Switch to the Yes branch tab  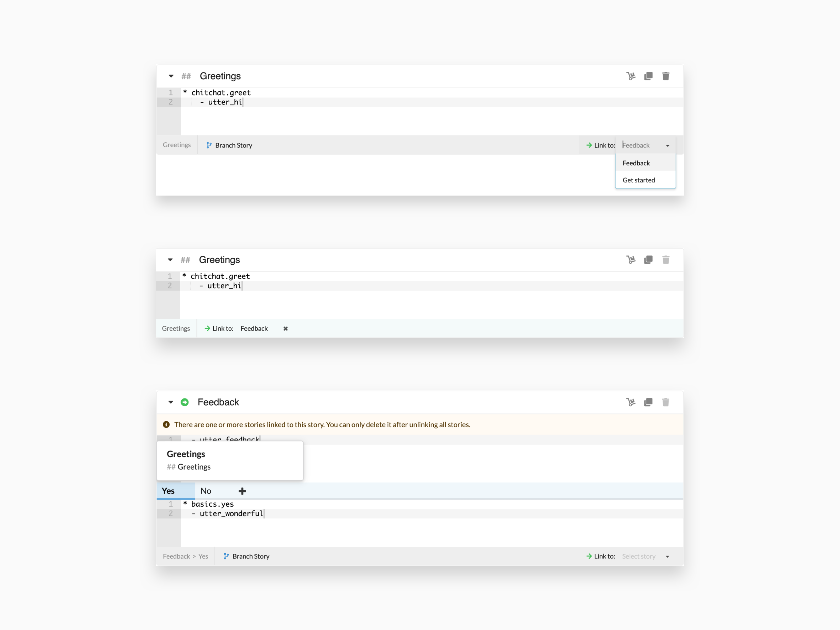pos(175,491)
